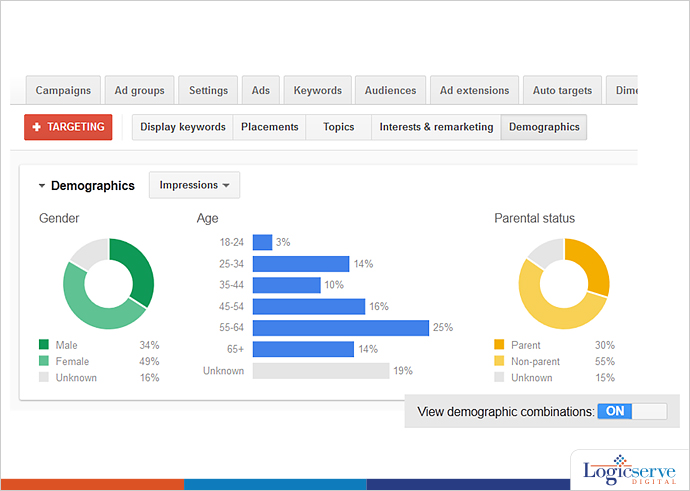Screen dimensions: 690x491
Task: Click the Parent orange legend swatch
Action: tap(500, 345)
